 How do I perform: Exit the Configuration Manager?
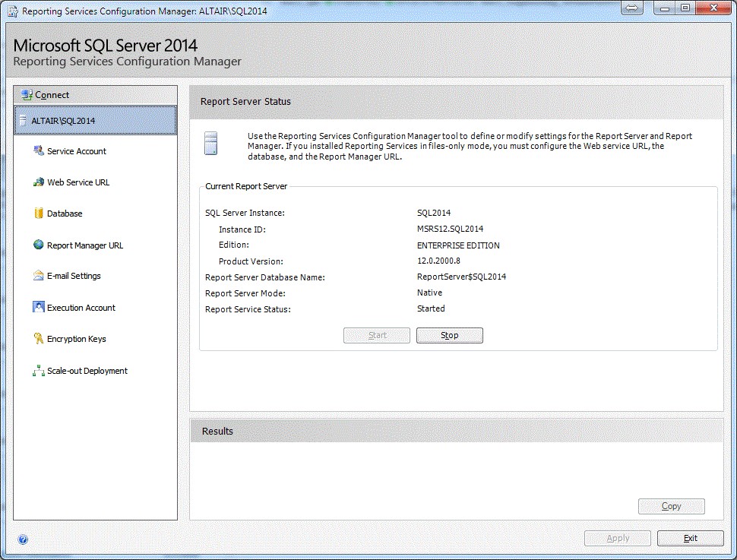click(690, 538)
